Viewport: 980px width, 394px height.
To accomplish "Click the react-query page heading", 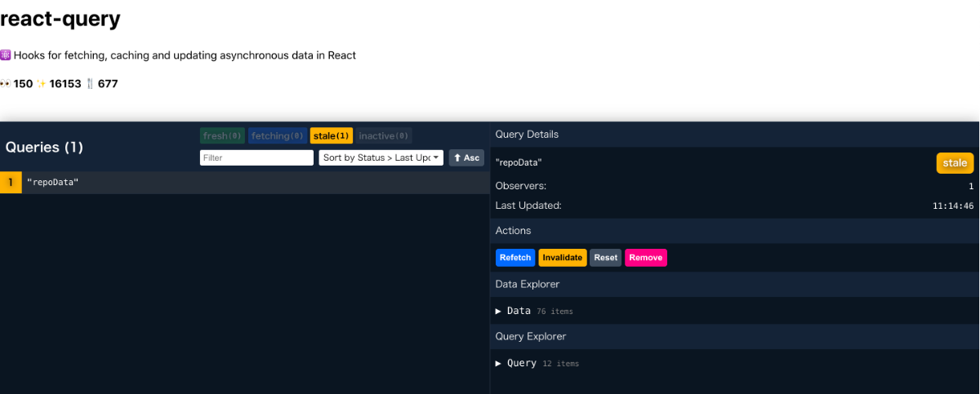I will point(60,19).
